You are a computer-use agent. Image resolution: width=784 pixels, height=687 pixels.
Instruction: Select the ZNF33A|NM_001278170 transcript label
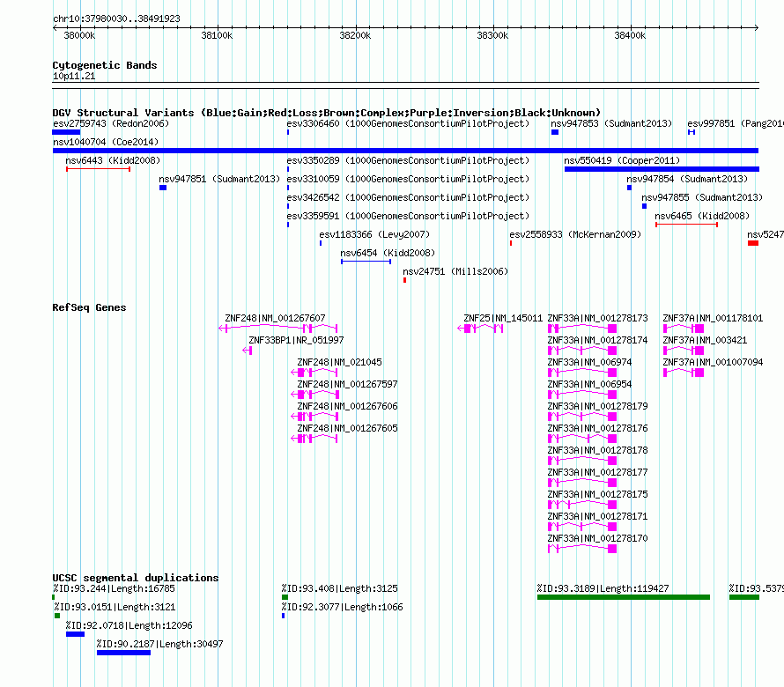[x=597, y=538]
